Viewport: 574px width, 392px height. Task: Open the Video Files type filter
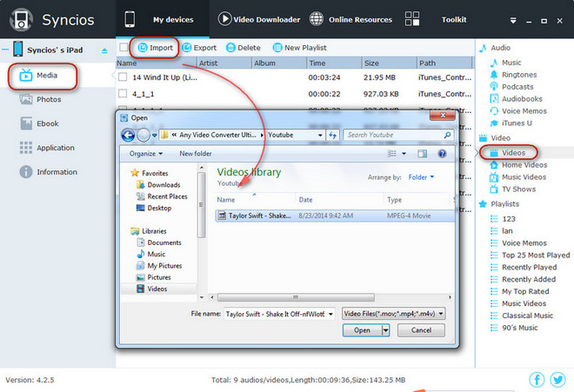393,314
